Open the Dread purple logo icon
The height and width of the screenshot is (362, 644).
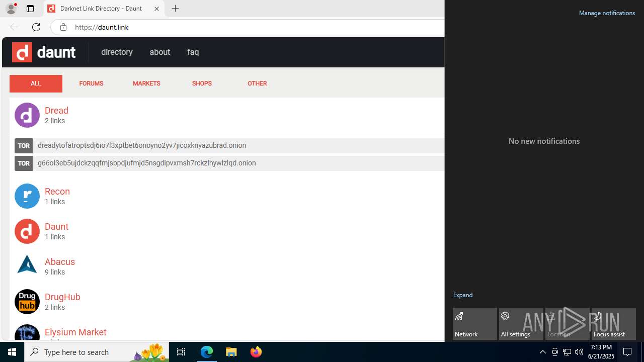coord(27,115)
